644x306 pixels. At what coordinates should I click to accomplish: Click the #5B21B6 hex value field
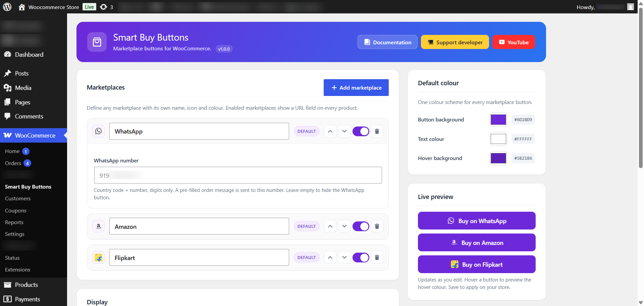523,158
